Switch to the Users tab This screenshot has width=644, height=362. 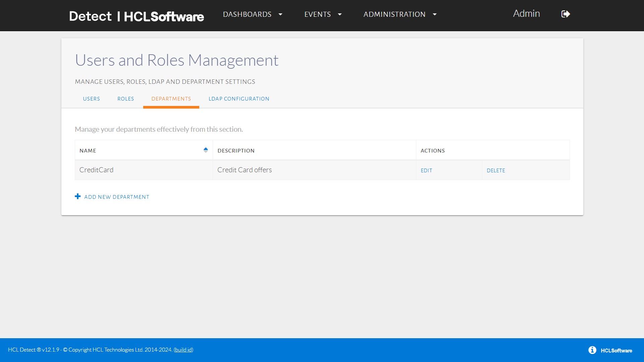[91, 99]
